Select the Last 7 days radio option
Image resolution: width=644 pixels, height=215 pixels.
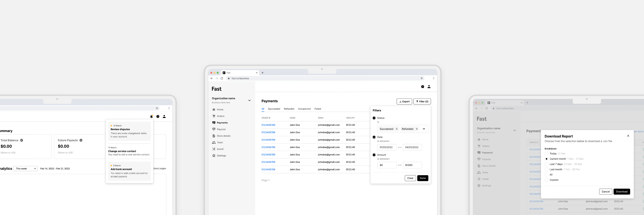point(547,164)
